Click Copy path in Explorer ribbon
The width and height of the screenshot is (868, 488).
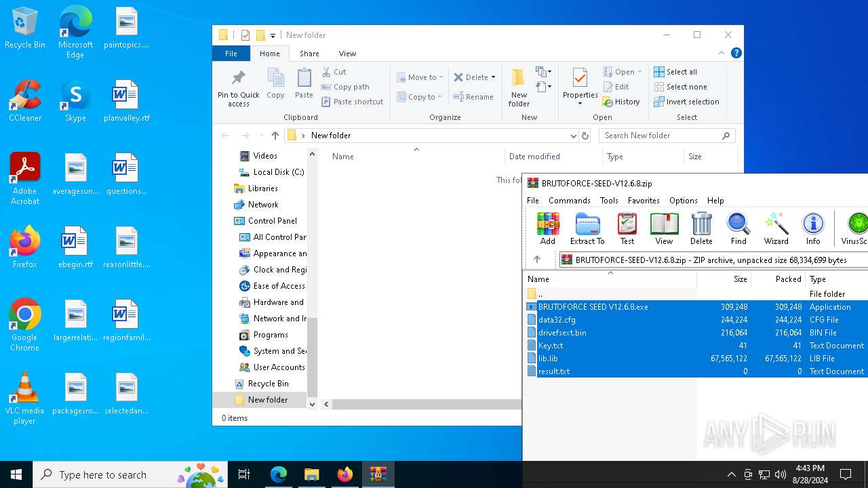(345, 87)
